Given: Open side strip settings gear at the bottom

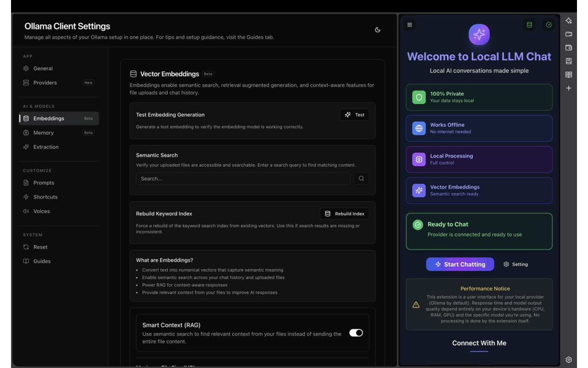Looking at the screenshot, I should click(x=569, y=360).
